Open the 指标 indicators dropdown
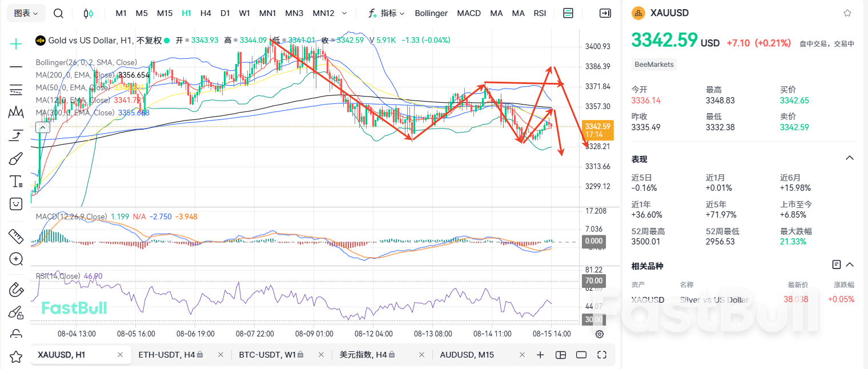The image size is (868, 369). click(x=387, y=13)
